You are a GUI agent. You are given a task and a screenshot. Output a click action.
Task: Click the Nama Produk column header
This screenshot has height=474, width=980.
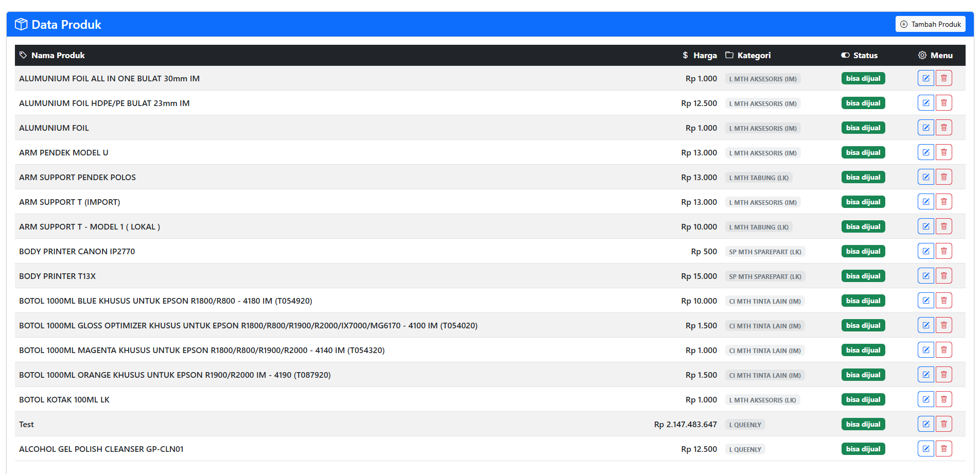pyautogui.click(x=58, y=55)
